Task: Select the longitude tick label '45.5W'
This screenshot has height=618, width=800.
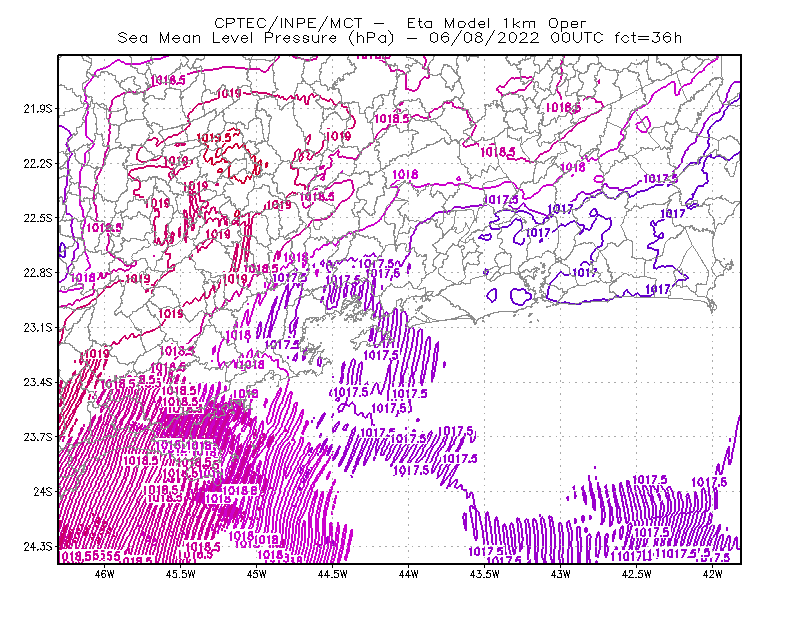Action: tap(181, 574)
